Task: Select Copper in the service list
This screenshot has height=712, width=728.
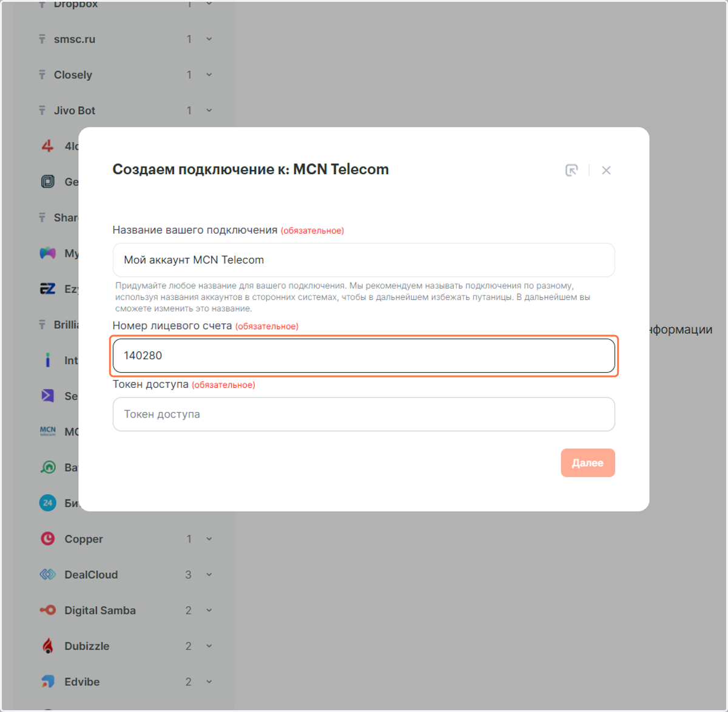Action: point(84,539)
